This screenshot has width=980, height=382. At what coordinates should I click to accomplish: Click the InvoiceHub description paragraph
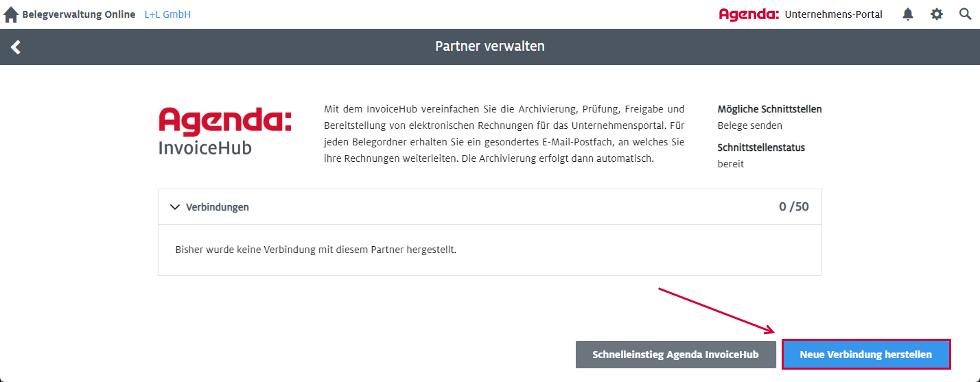(x=504, y=134)
